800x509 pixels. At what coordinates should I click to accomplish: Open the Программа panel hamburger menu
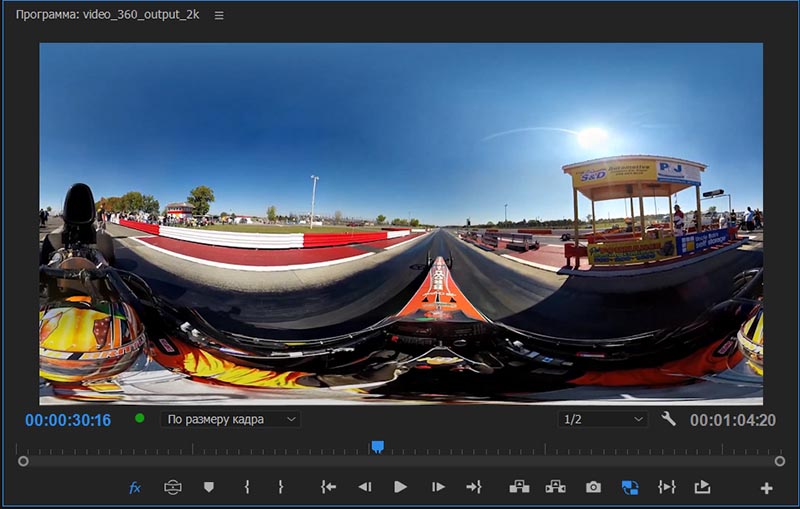coord(219,16)
